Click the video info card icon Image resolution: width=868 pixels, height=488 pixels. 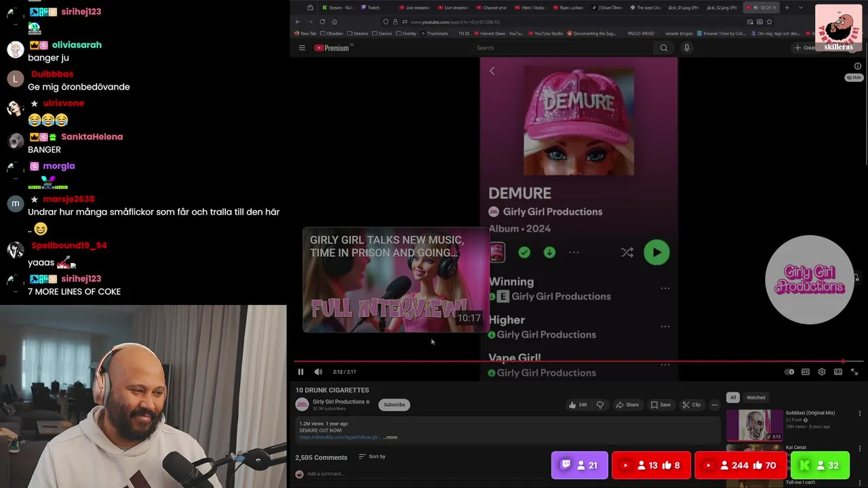tap(857, 66)
